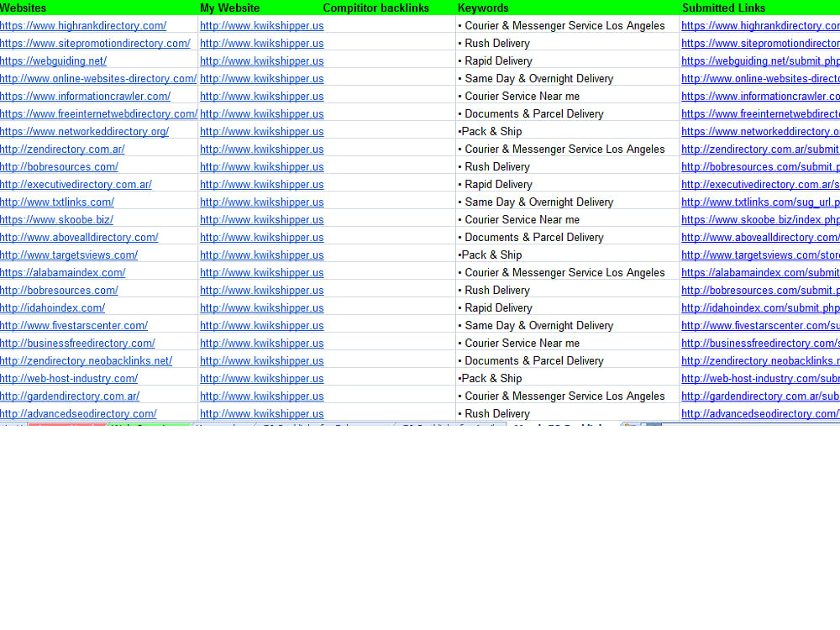Open txtlinks.com/sug_url submitted link
Image resolution: width=840 pixels, height=630 pixels.
761,202
